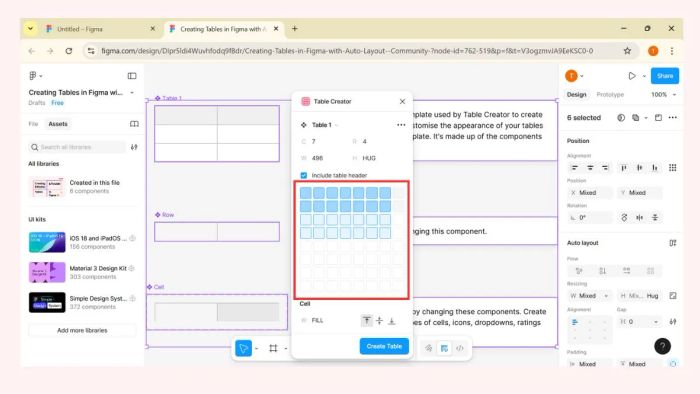Enable Dev Mode code icon
The width and height of the screenshot is (700, 394).
tap(459, 348)
